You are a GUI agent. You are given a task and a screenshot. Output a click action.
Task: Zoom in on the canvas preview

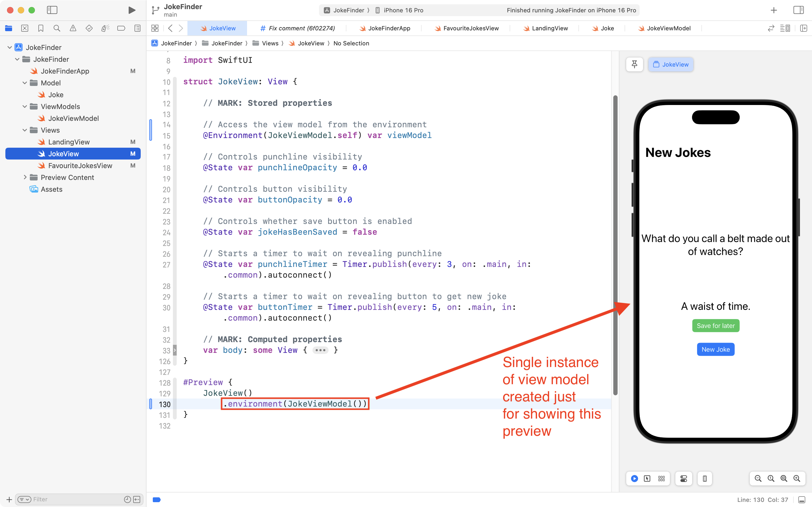point(797,479)
